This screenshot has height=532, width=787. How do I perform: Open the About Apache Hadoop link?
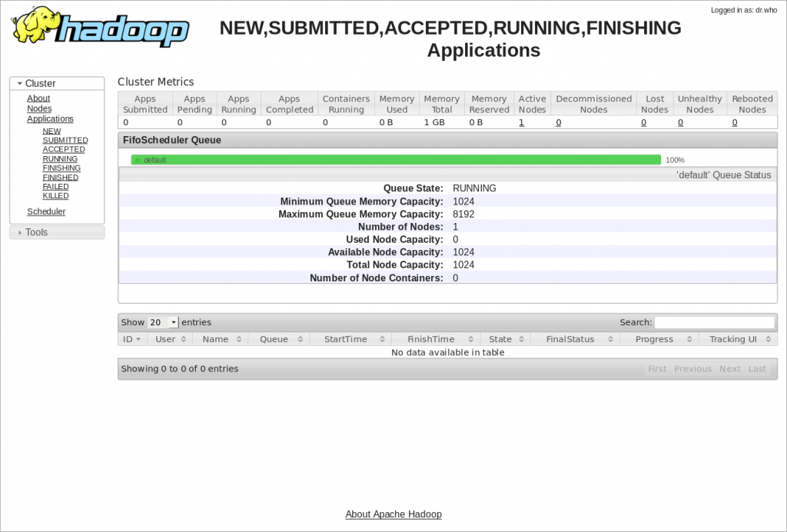pyautogui.click(x=393, y=514)
